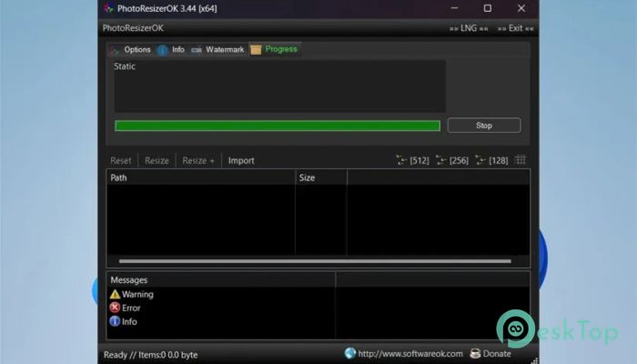The height and width of the screenshot is (364, 637).
Task: Select the Progress tab
Action: (275, 49)
